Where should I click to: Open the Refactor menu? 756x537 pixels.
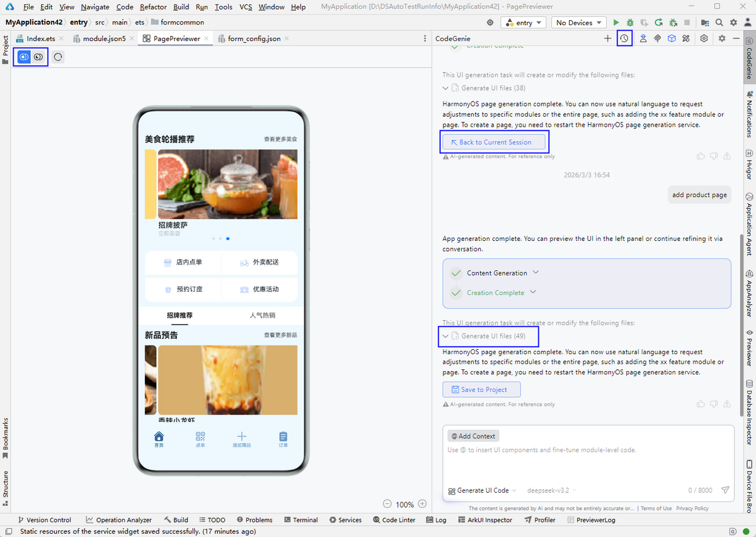[153, 7]
